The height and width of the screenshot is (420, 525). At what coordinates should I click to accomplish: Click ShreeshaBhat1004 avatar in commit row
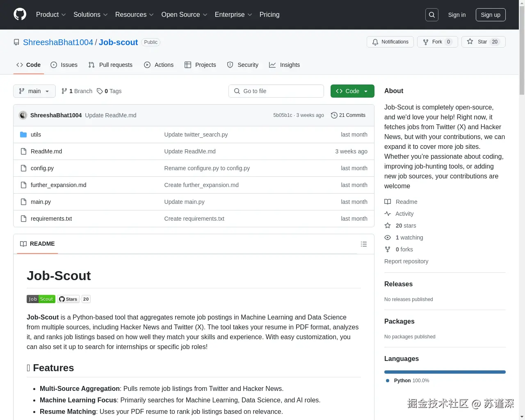point(23,115)
